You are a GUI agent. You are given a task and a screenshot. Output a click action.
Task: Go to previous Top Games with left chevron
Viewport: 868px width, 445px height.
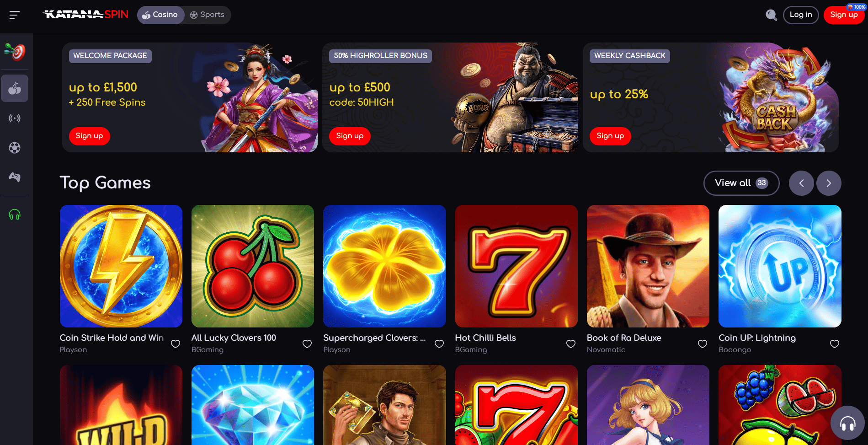click(x=801, y=183)
